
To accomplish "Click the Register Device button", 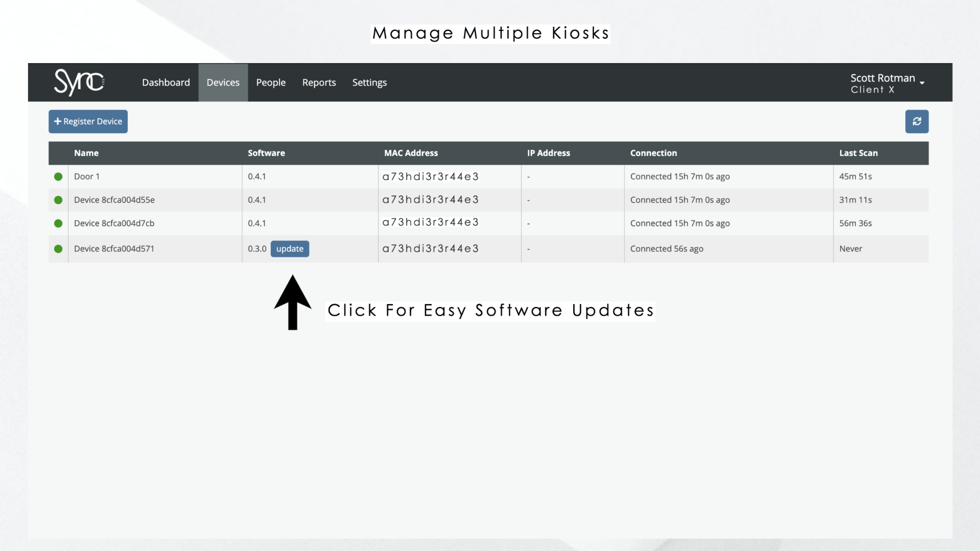I will point(88,121).
